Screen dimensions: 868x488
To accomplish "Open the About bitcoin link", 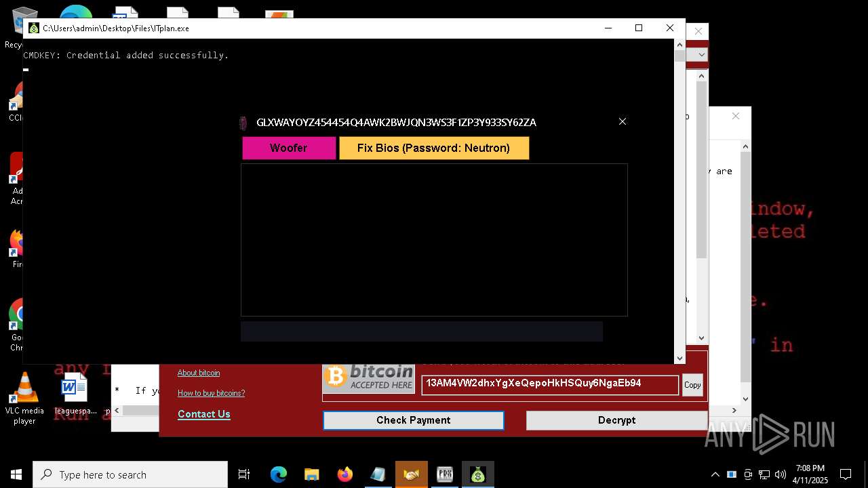I will coord(199,373).
